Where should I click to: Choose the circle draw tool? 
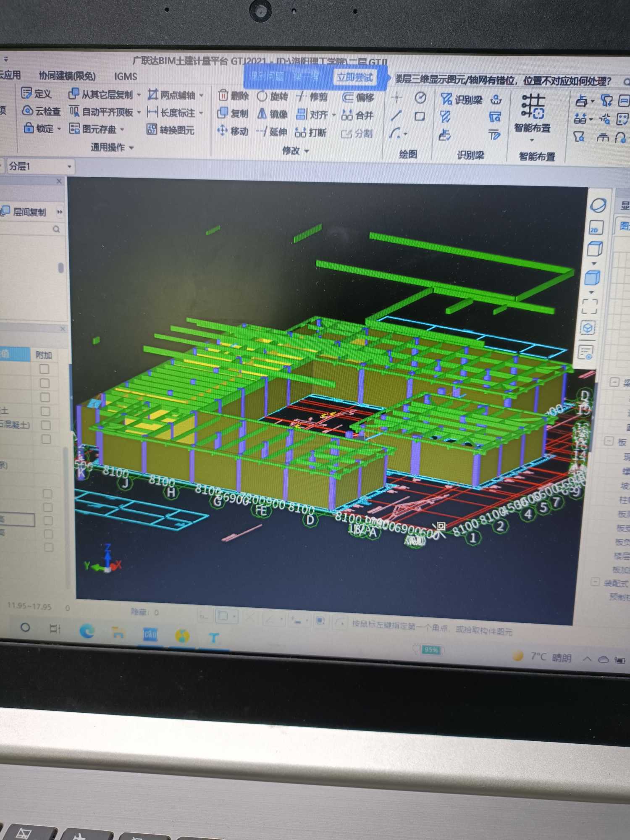coord(420,98)
